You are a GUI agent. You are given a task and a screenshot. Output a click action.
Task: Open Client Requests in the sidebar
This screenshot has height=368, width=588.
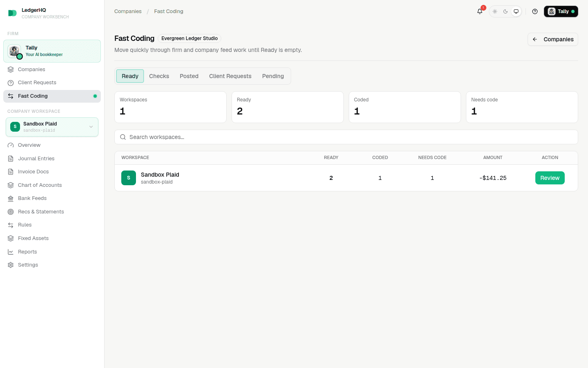[52, 83]
